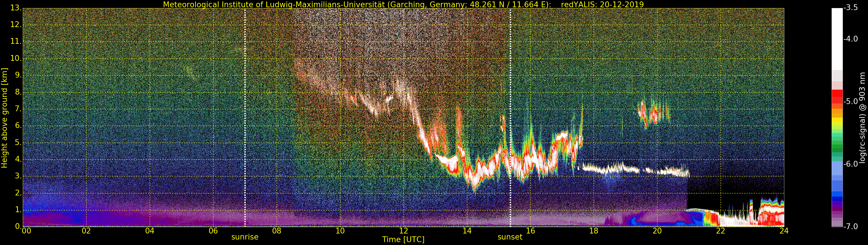Click the '13.' height tick label

pyautogui.click(x=16, y=8)
